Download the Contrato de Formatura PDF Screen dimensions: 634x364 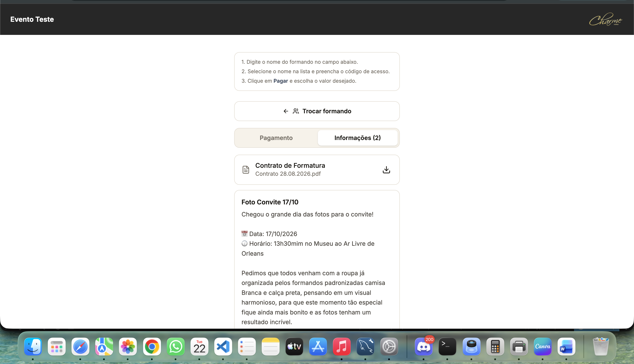pos(386,170)
